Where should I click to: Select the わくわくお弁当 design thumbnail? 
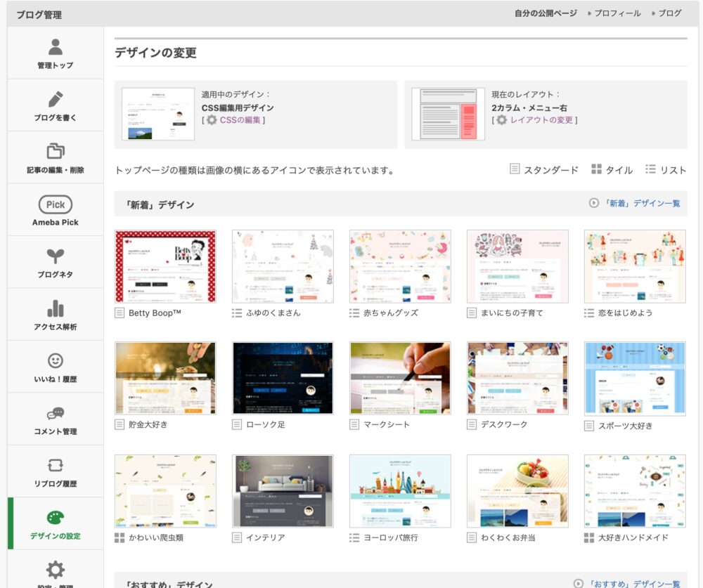[x=518, y=491]
